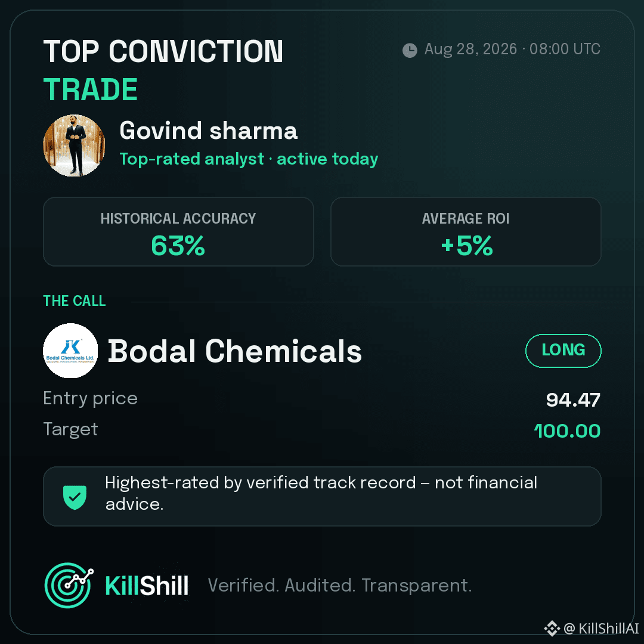Viewport: 644px width, 644px height.
Task: Click the Historical Accuracy 63% card
Action: coord(178,231)
